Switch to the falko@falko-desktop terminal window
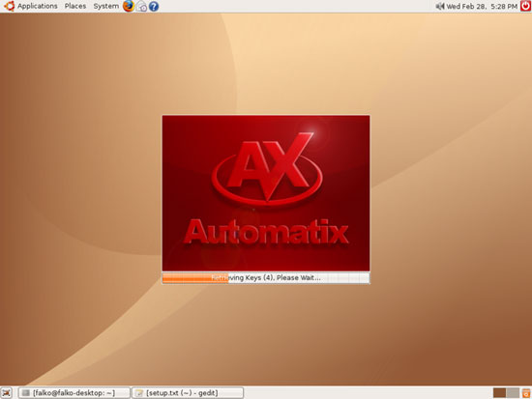Viewport: 532px width, 399px height. (x=74, y=393)
